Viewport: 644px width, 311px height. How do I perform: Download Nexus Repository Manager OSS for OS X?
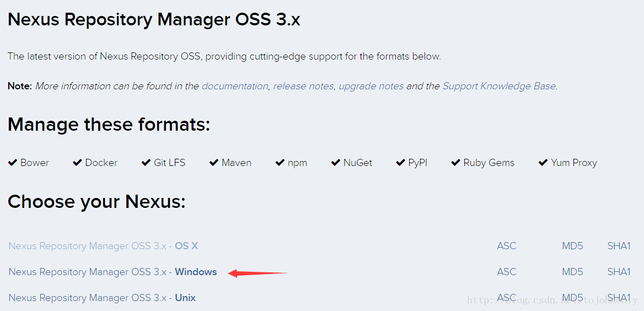click(x=104, y=246)
